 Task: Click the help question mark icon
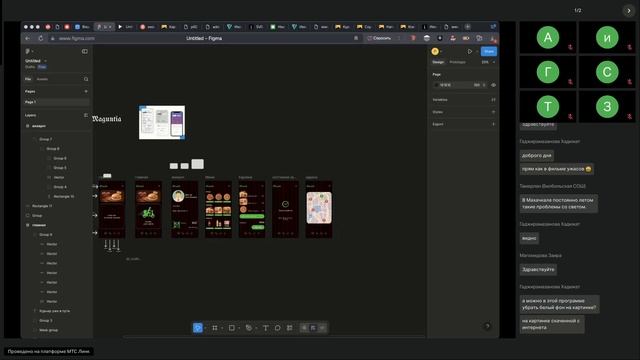point(487,326)
